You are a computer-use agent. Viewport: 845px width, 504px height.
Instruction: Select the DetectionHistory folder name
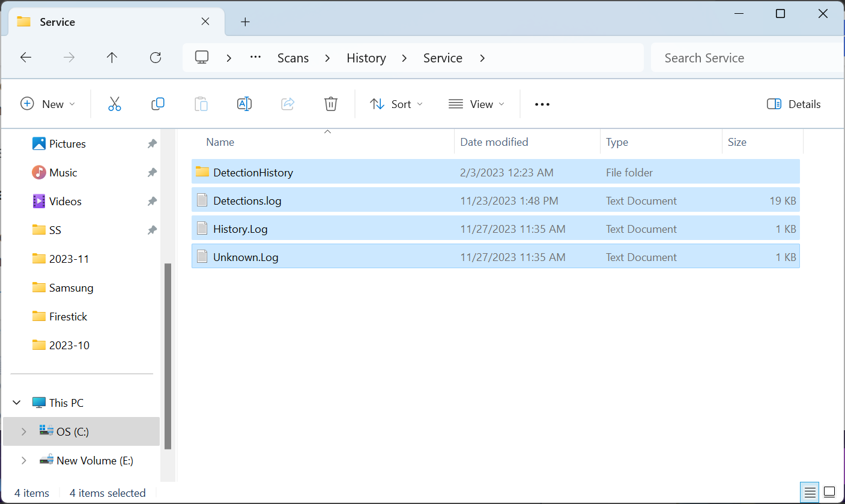coord(253,172)
